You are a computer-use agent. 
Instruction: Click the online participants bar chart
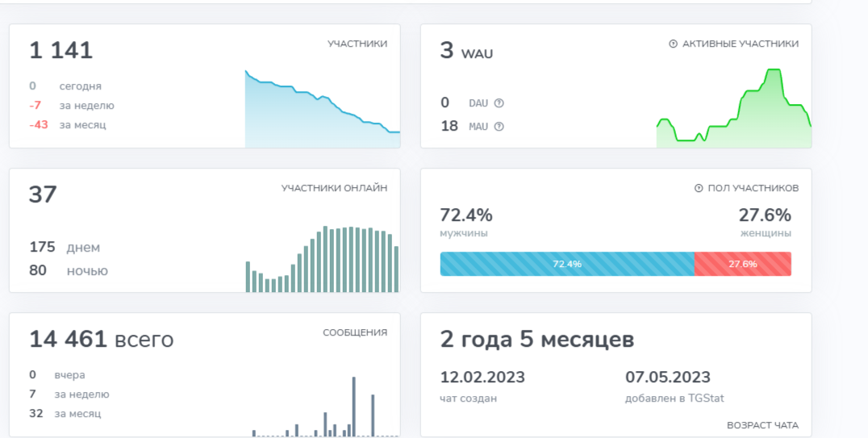point(322,259)
